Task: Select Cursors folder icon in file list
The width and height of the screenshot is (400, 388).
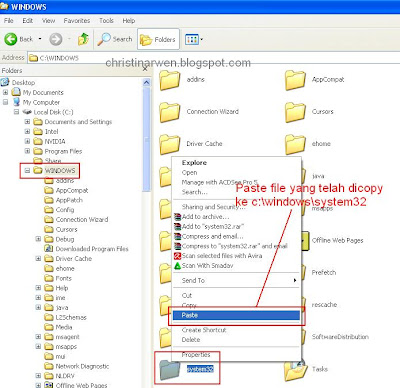Action: (x=295, y=112)
